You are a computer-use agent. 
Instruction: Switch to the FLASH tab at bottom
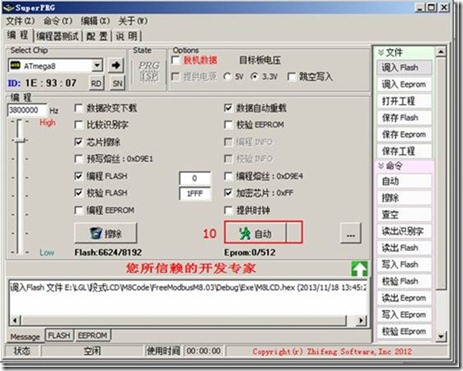click(x=59, y=335)
